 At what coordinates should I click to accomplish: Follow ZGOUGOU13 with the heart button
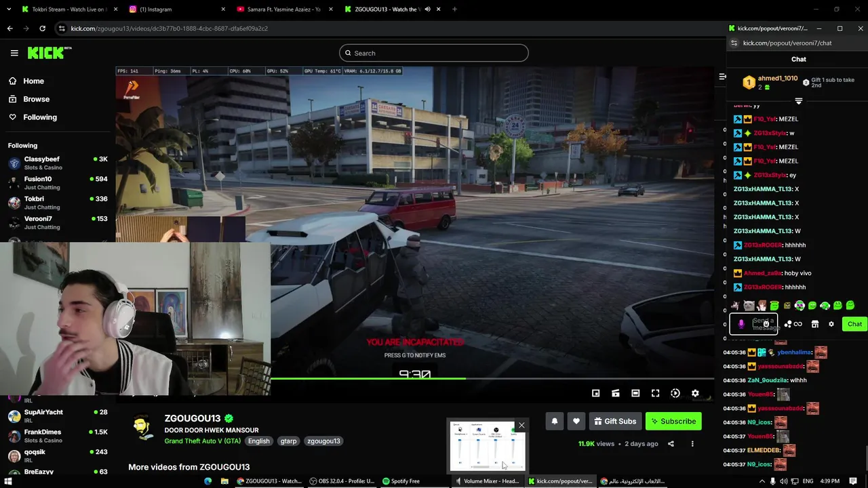coord(576,421)
